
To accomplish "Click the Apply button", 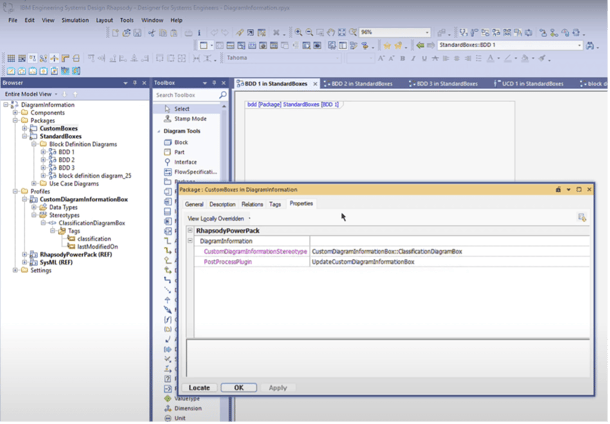I will click(x=278, y=388).
